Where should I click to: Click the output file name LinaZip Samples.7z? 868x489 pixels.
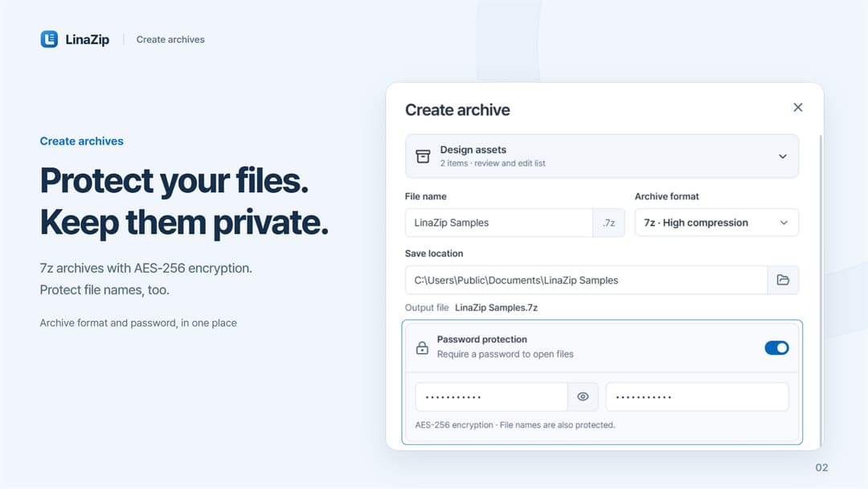(496, 307)
